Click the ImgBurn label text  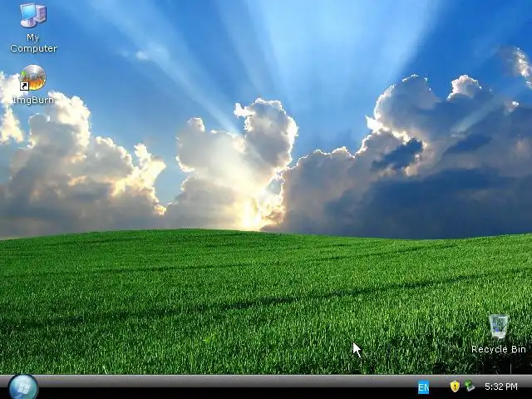pos(33,100)
